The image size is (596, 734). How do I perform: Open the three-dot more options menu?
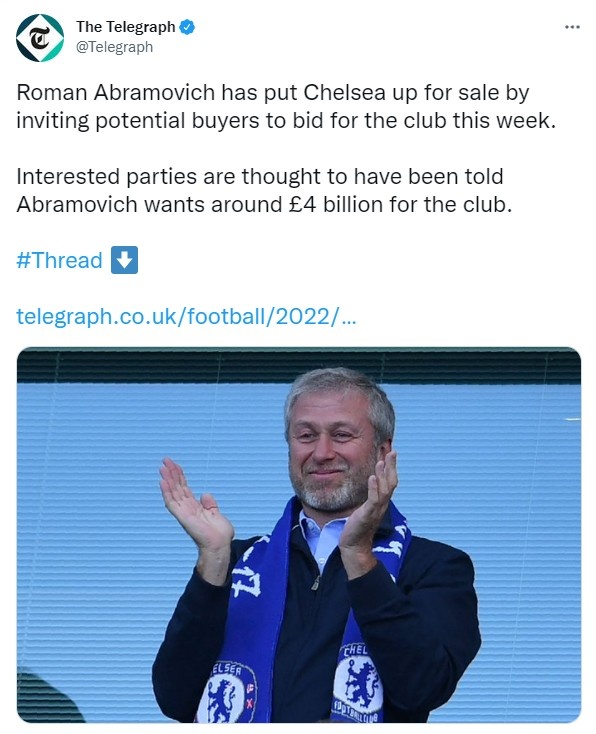572,27
